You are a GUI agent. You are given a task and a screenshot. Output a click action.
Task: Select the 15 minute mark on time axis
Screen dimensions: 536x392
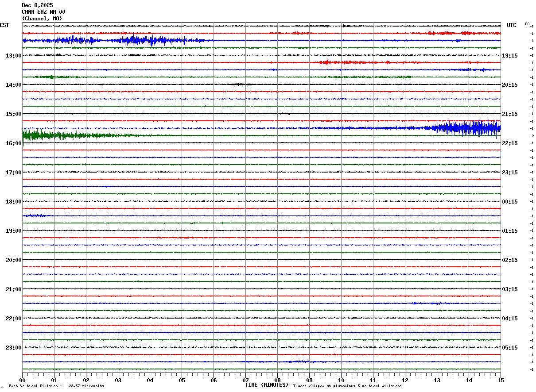click(501, 380)
